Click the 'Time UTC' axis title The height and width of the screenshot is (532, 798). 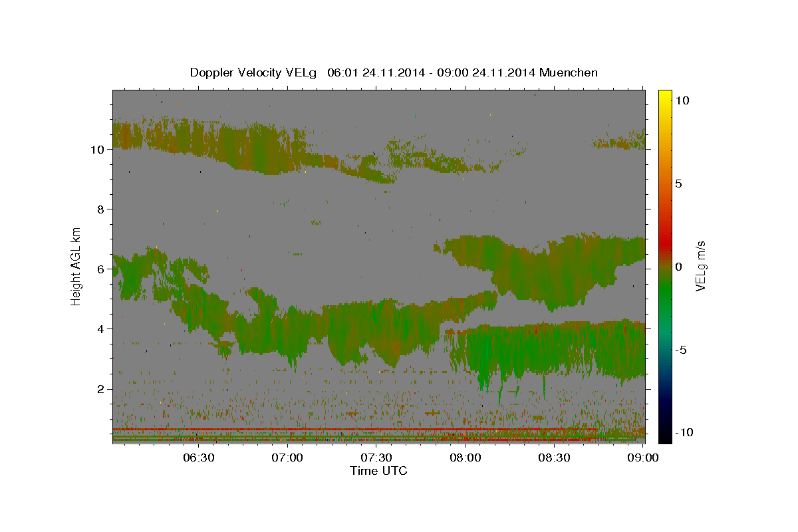coord(378,471)
